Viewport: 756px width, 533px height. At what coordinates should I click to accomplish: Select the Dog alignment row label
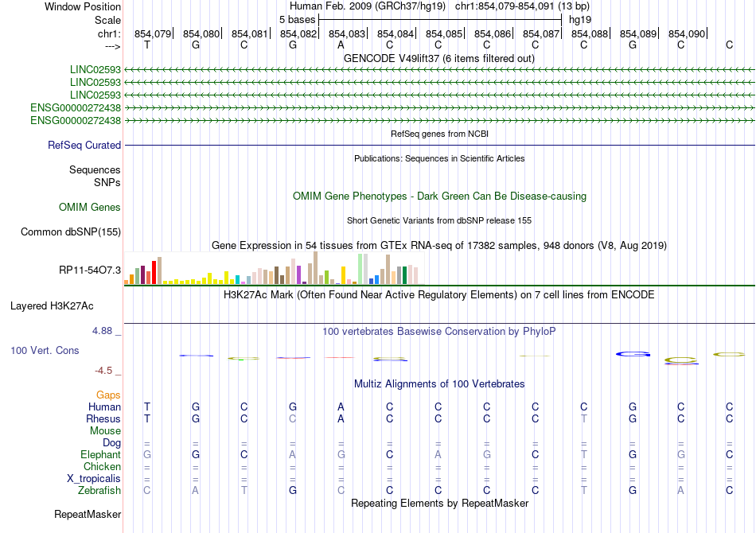pos(111,443)
